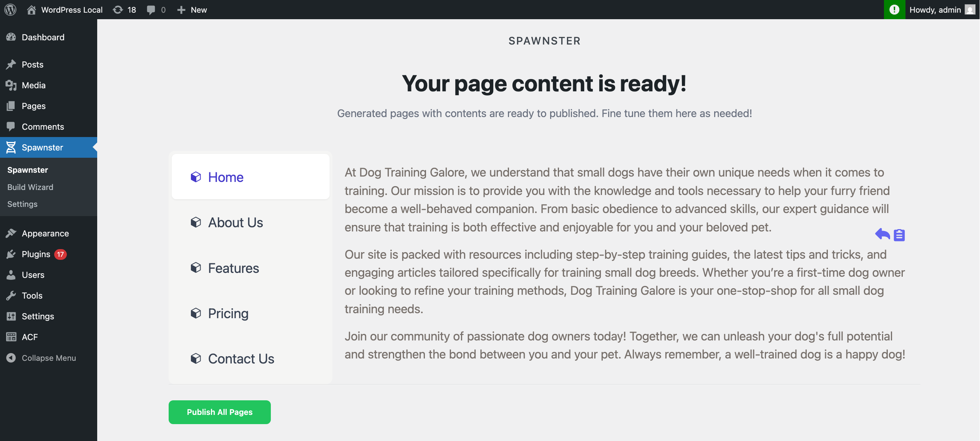
Task: Open the Build Wizard submenu link
Action: coord(30,187)
